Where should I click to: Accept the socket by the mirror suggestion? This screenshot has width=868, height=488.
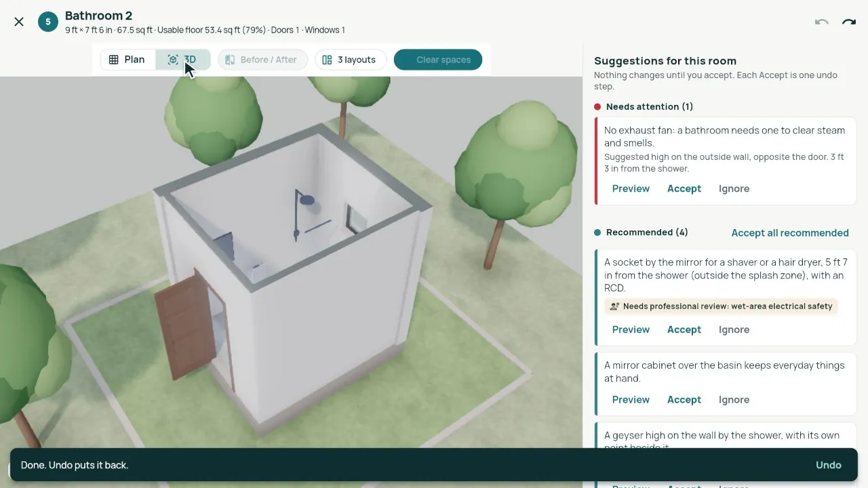[x=684, y=329]
